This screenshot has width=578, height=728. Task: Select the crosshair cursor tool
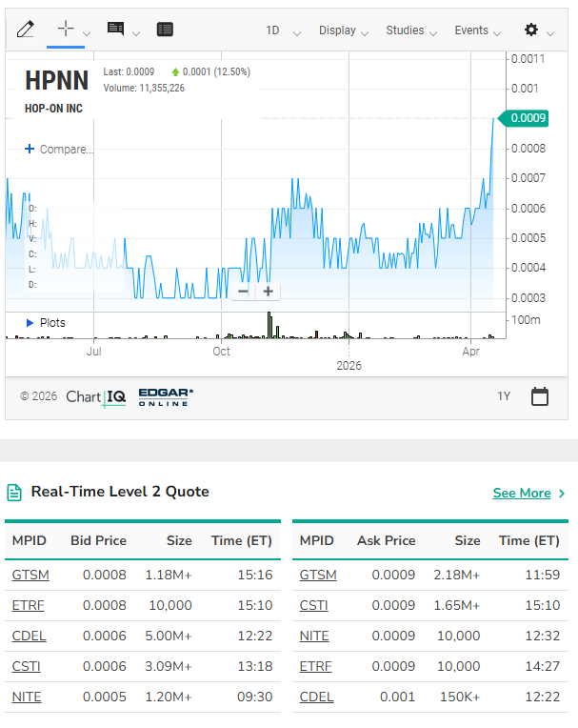(66, 29)
